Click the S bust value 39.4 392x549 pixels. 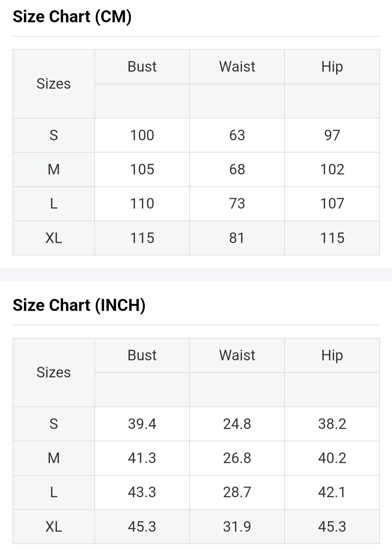142,424
